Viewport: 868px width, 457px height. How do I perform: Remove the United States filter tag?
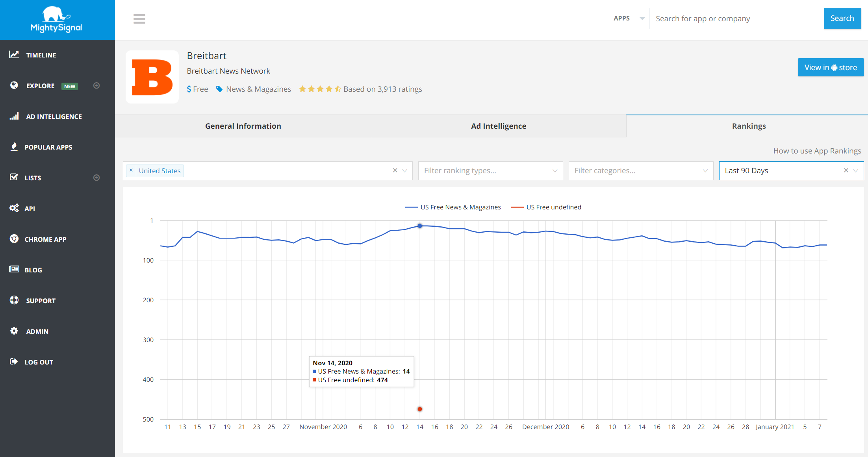[x=131, y=170]
